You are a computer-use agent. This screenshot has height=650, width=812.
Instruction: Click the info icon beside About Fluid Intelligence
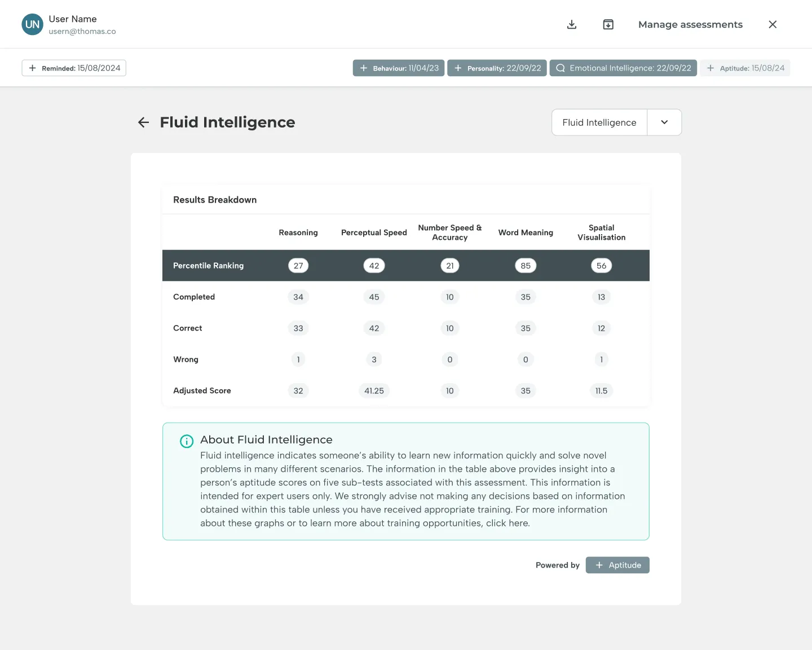click(x=187, y=441)
